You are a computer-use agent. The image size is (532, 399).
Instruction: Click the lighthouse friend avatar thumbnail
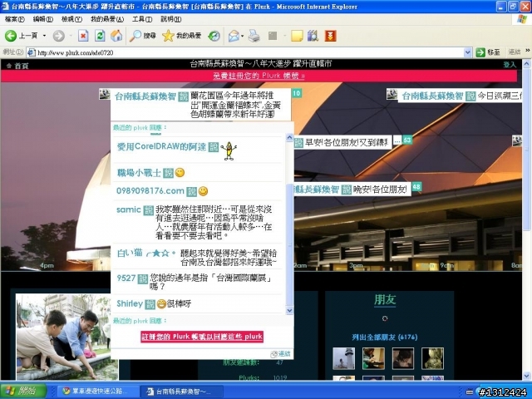tap(343, 358)
